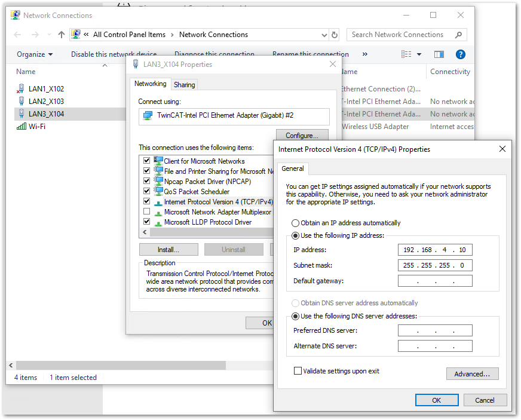Click Internet Protocol Version 4 icon
This screenshot has height=420, width=521.
coord(158,202)
